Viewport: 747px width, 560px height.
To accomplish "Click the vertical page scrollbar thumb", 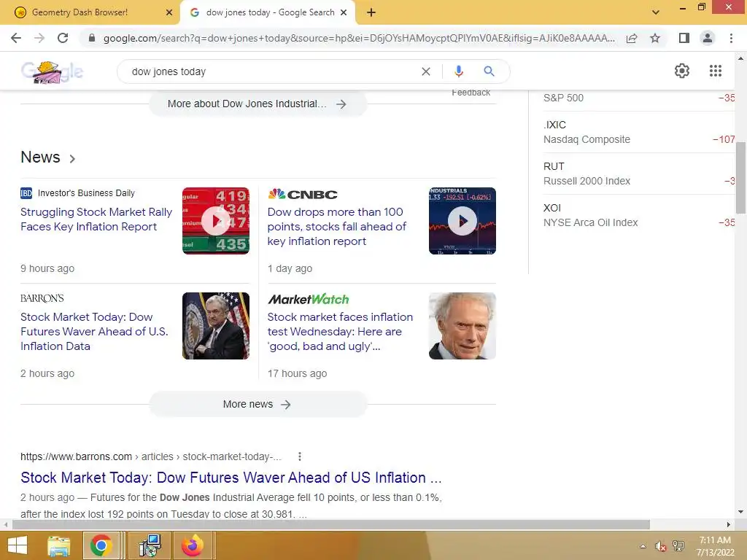I will pyautogui.click(x=740, y=177).
